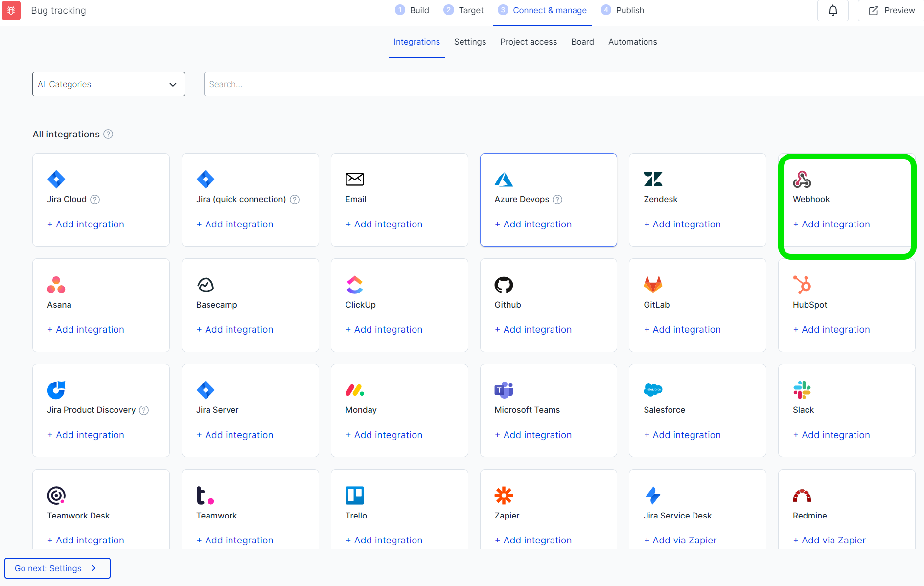The image size is (924, 586).
Task: Click the Salesforce cloud icon
Action: tap(653, 390)
